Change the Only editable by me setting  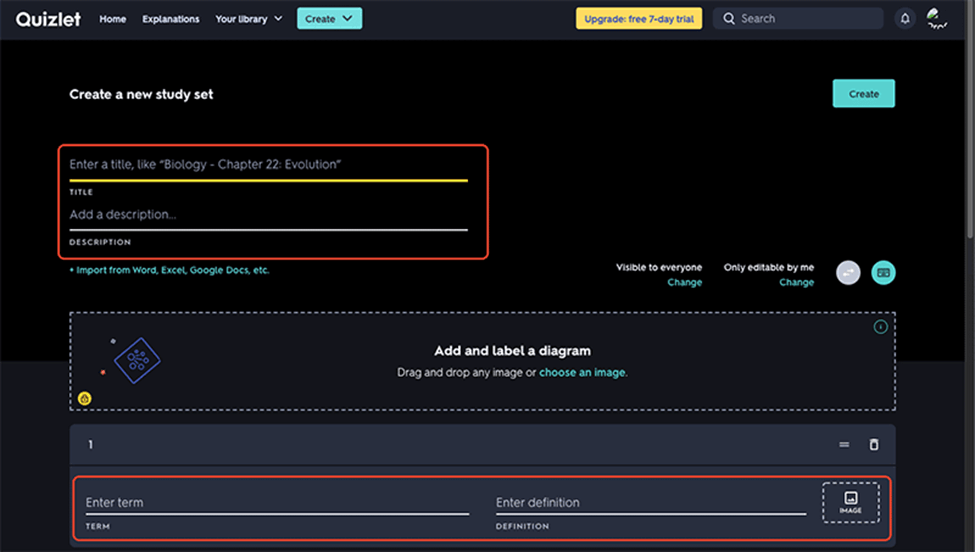click(x=796, y=283)
